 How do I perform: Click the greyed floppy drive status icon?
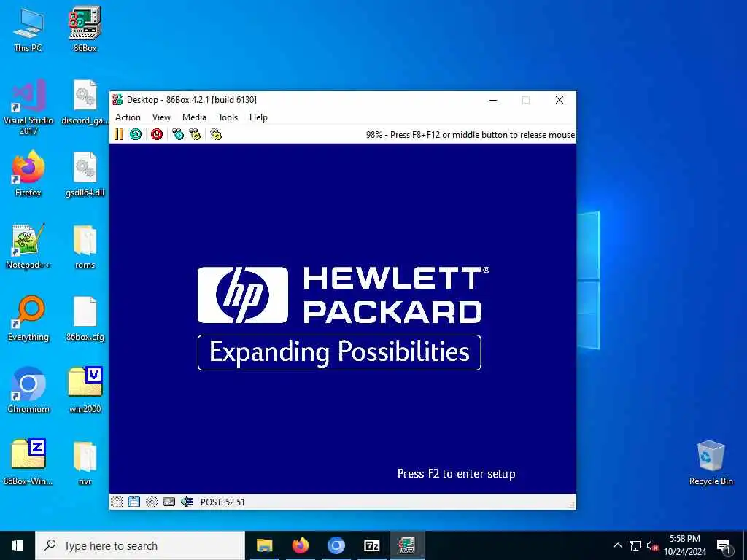(x=117, y=502)
